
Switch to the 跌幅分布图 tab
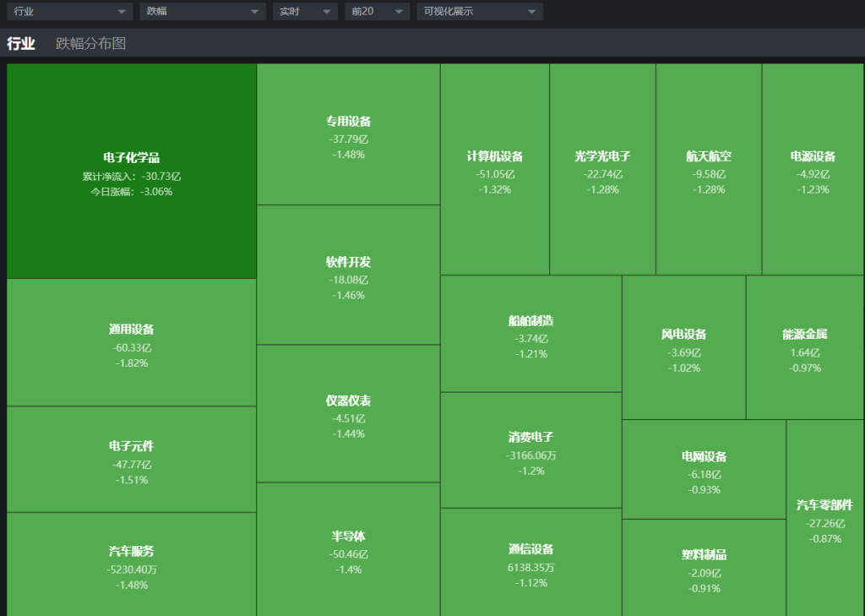pos(90,43)
